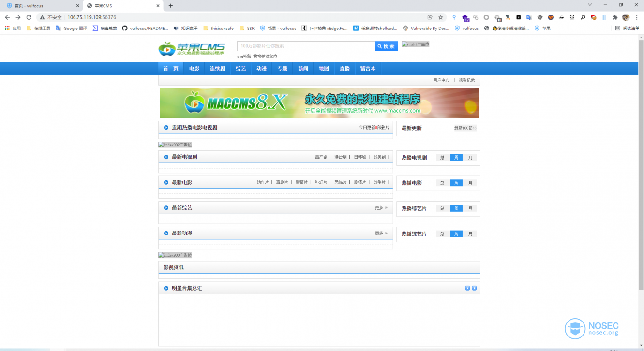Click the index903广告位 broken image

[x=175, y=255]
